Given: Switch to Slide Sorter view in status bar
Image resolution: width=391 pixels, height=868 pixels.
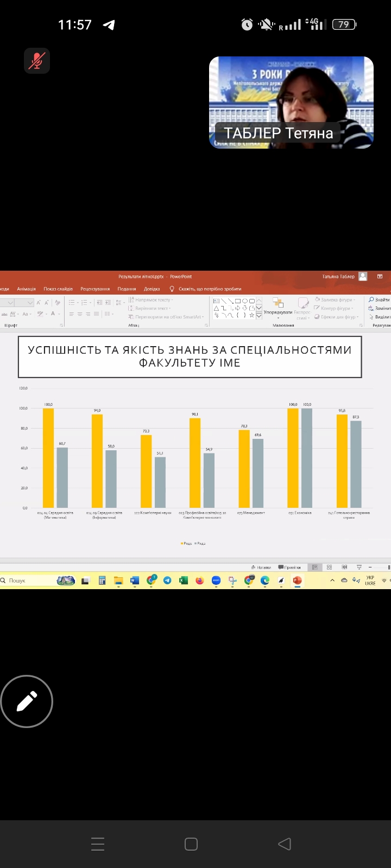Looking at the screenshot, I should [329, 567].
